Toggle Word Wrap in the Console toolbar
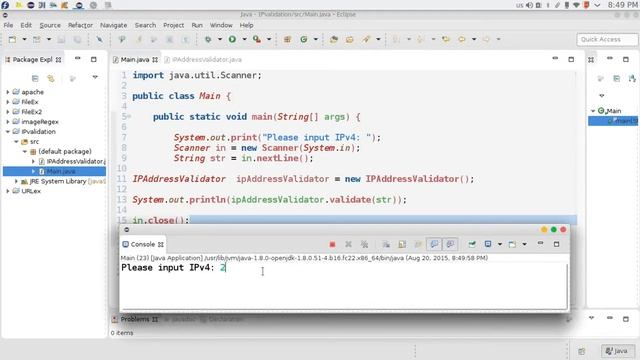Image resolution: width=640 pixels, height=360 pixels. 418,244
